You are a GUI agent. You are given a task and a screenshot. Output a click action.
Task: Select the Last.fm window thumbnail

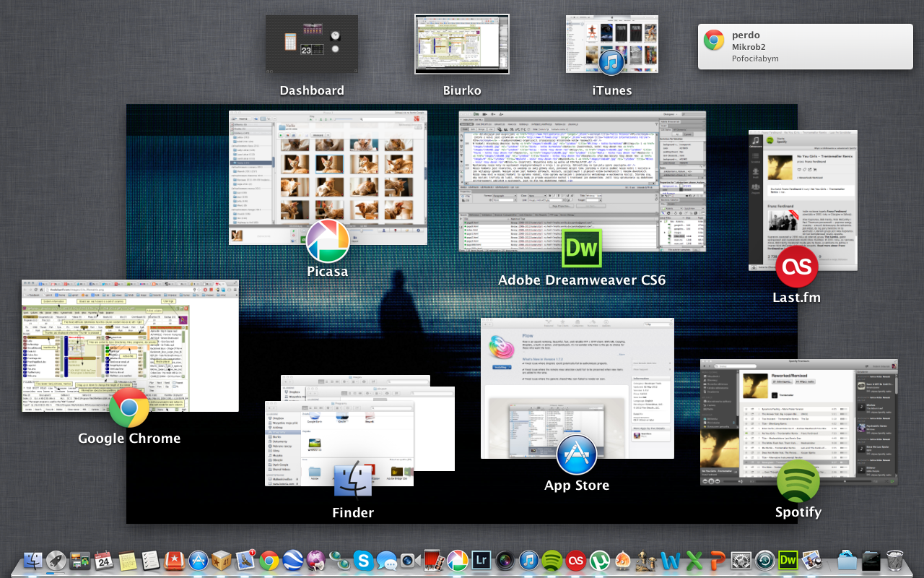point(803,201)
